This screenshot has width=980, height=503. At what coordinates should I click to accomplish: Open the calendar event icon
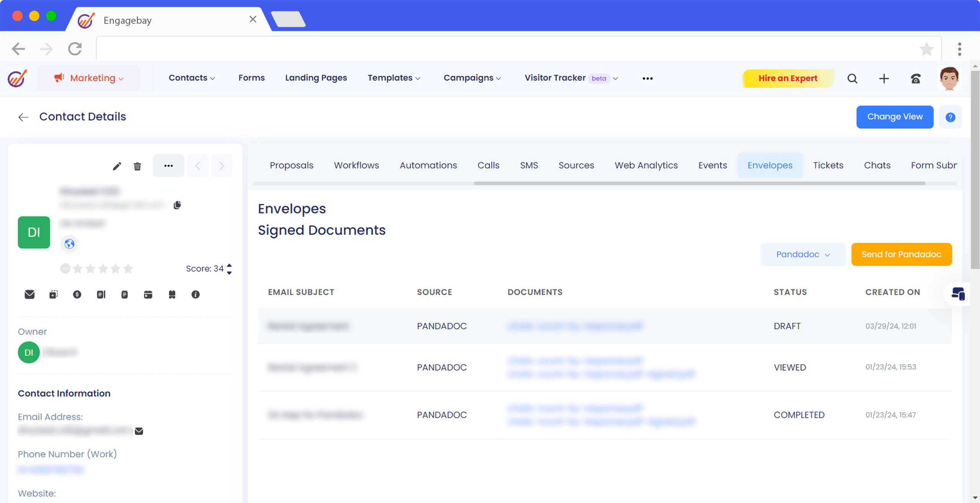click(148, 294)
